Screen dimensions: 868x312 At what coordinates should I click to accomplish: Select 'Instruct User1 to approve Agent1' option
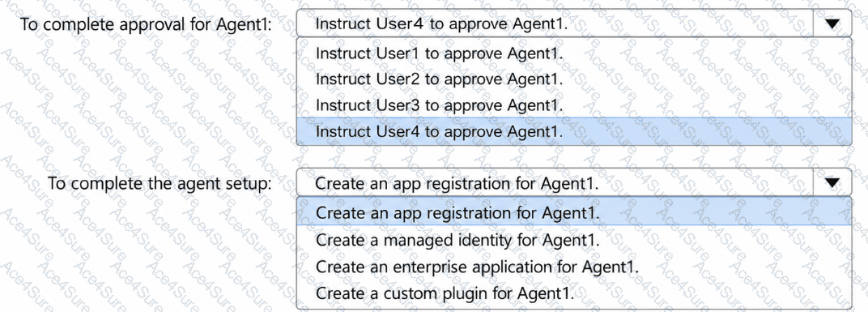[x=574, y=54]
